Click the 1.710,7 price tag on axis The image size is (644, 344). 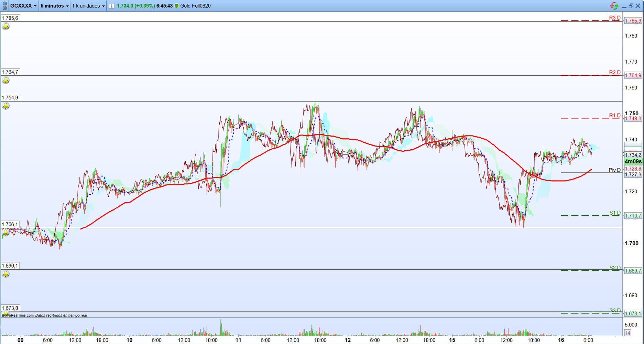click(x=633, y=216)
